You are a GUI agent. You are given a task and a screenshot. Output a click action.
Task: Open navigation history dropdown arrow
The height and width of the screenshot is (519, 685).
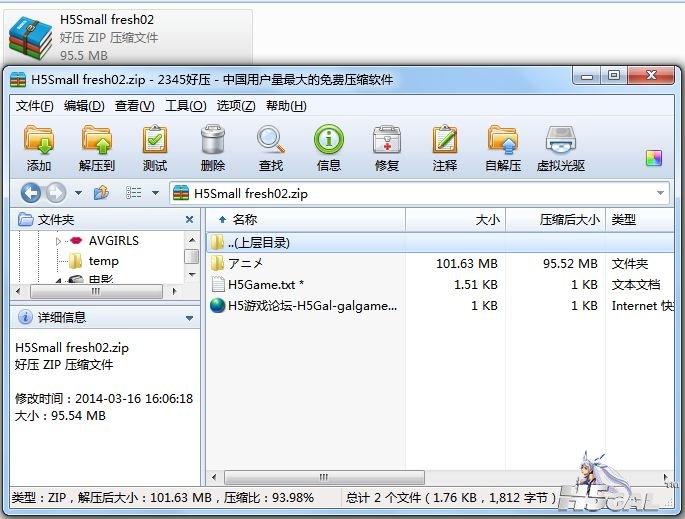pos(78,193)
